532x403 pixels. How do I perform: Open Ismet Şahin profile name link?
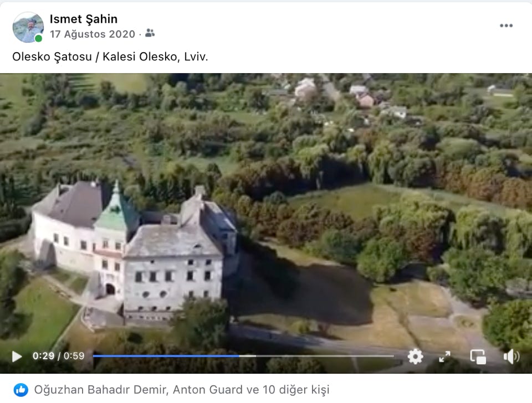(x=84, y=19)
